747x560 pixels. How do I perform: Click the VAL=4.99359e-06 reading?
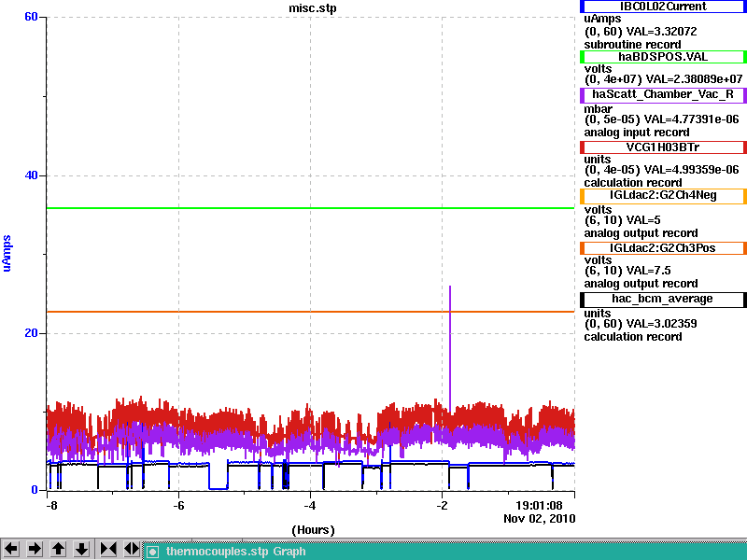click(691, 170)
